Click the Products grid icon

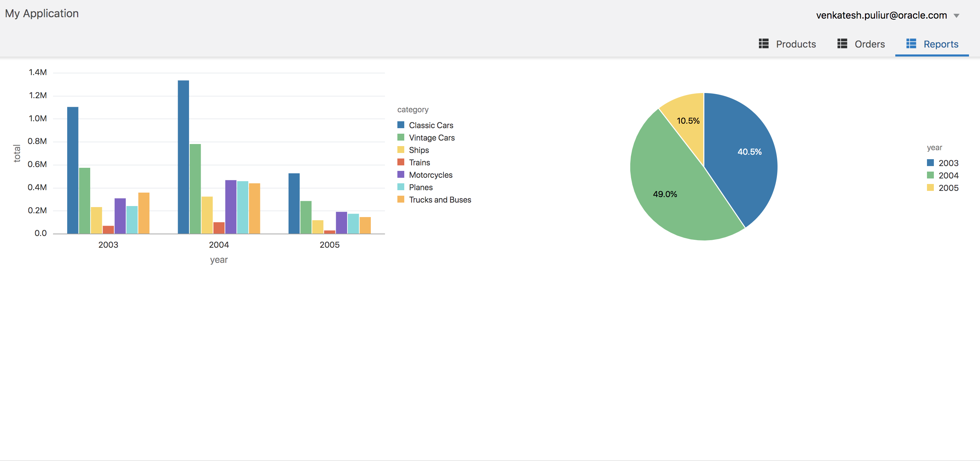(763, 43)
